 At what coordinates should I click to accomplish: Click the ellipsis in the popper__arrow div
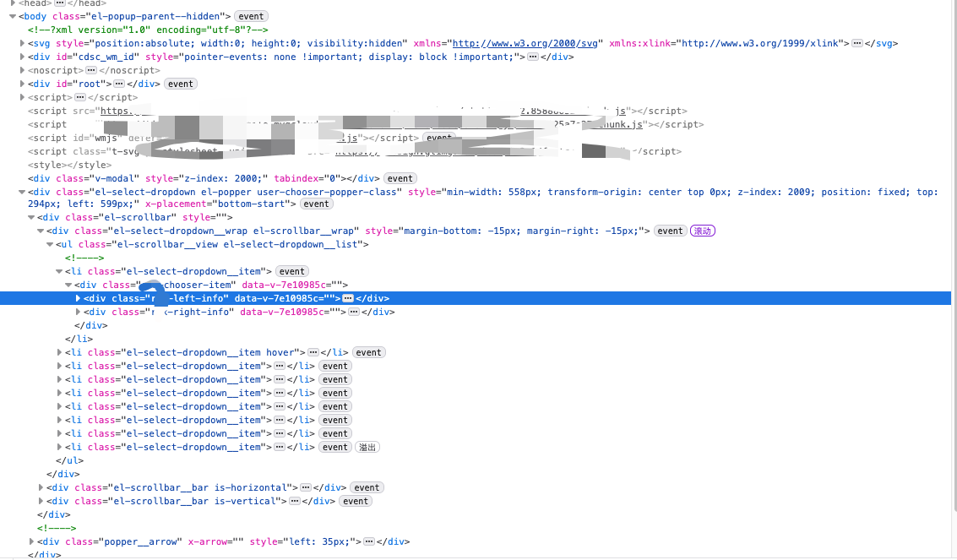[x=369, y=541]
